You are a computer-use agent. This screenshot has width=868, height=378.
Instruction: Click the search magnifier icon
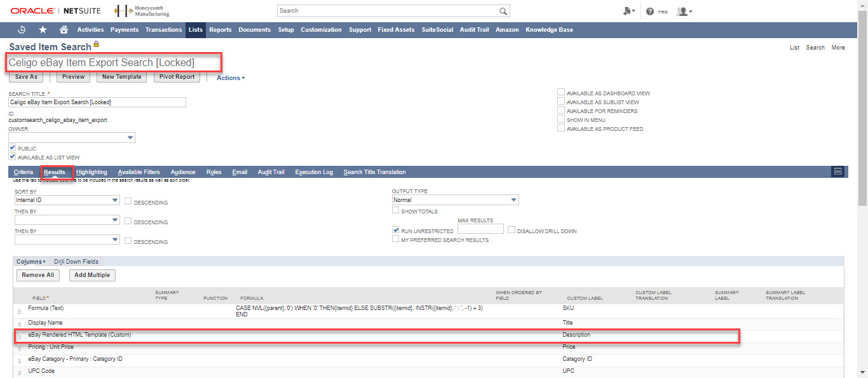tap(503, 11)
